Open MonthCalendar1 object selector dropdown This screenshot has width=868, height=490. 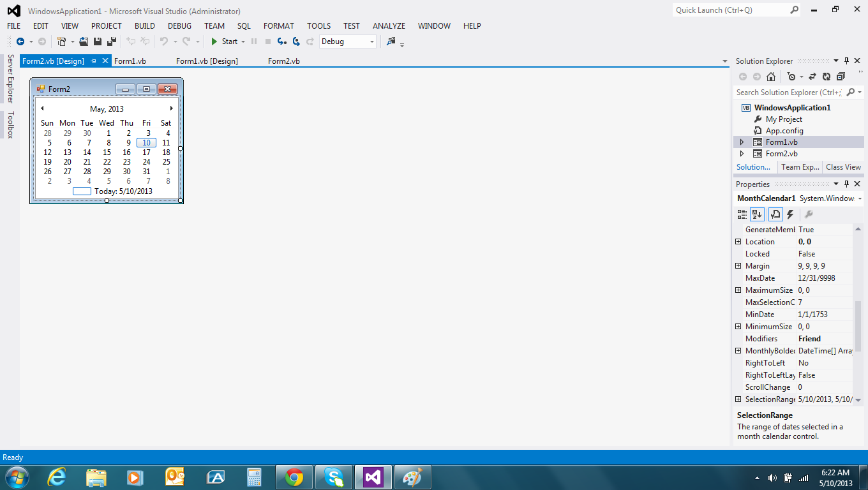click(860, 198)
